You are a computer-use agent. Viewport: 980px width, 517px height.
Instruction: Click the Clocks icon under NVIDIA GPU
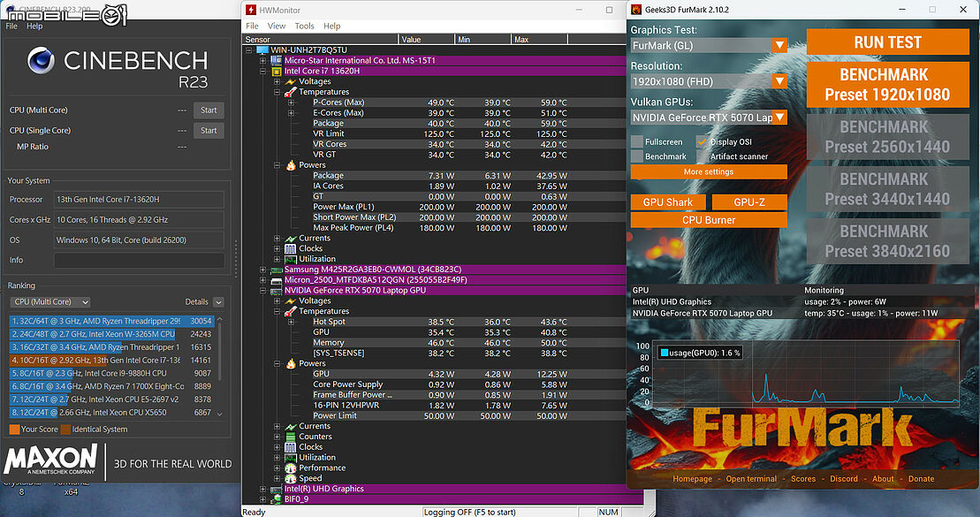[291, 447]
